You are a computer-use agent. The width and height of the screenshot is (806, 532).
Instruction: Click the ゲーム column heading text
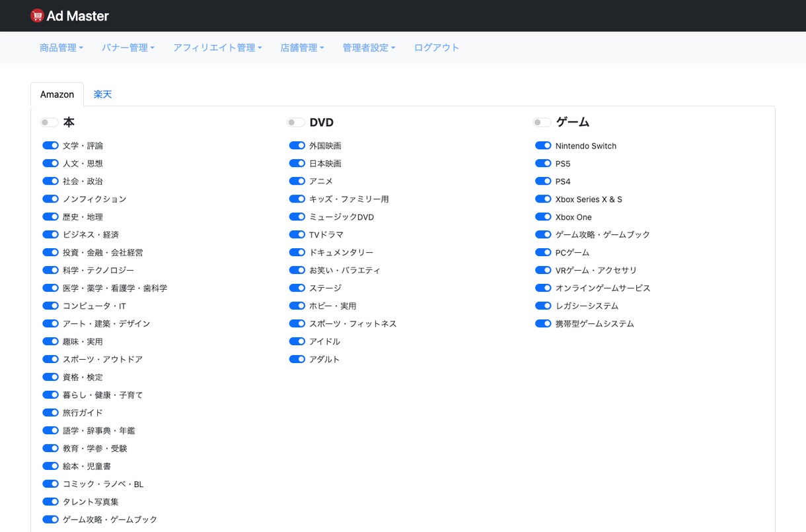pos(573,122)
